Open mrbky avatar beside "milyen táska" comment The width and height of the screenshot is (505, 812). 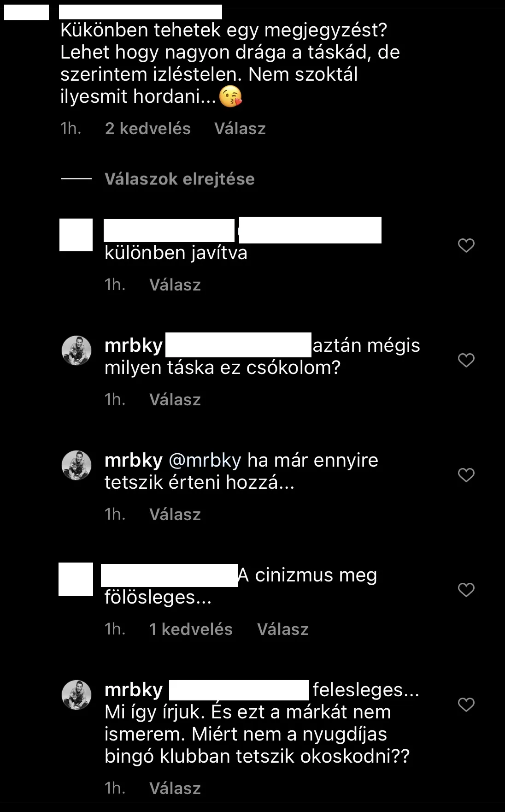click(76, 351)
